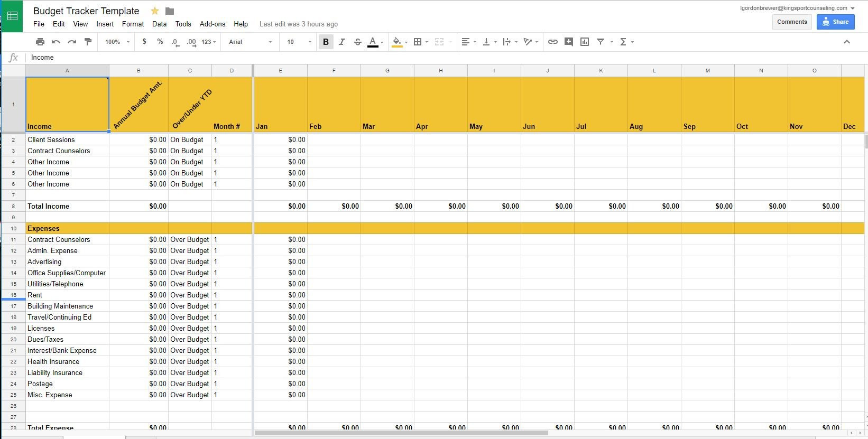Format as percent
This screenshot has width=868, height=439.
pyautogui.click(x=160, y=42)
